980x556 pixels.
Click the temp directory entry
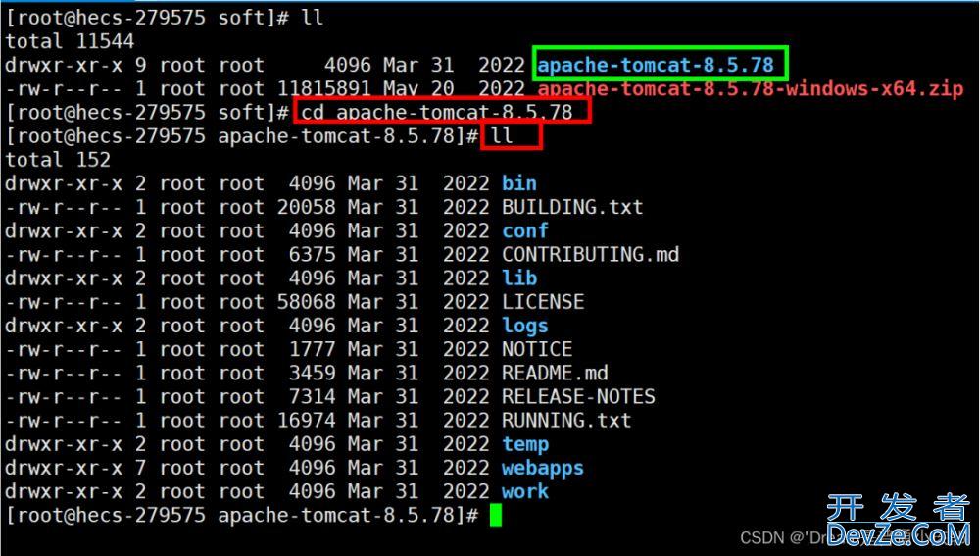(525, 444)
